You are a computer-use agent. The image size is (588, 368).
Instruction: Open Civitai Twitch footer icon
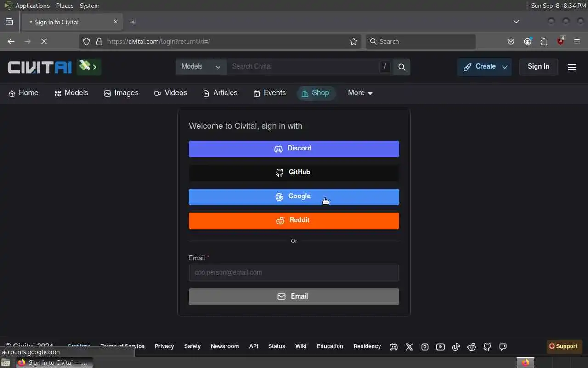tap(503, 347)
